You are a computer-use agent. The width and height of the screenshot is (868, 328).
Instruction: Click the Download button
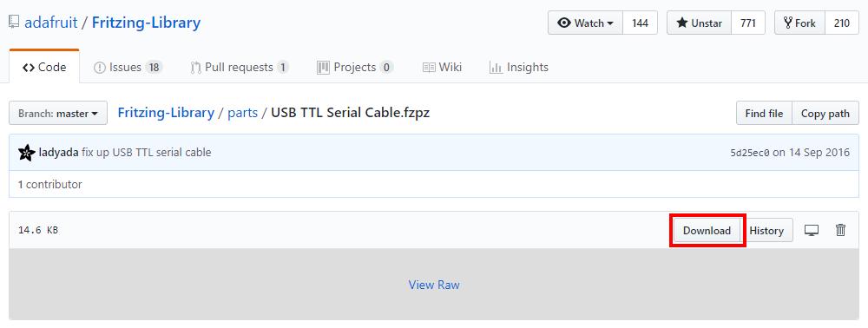(707, 231)
